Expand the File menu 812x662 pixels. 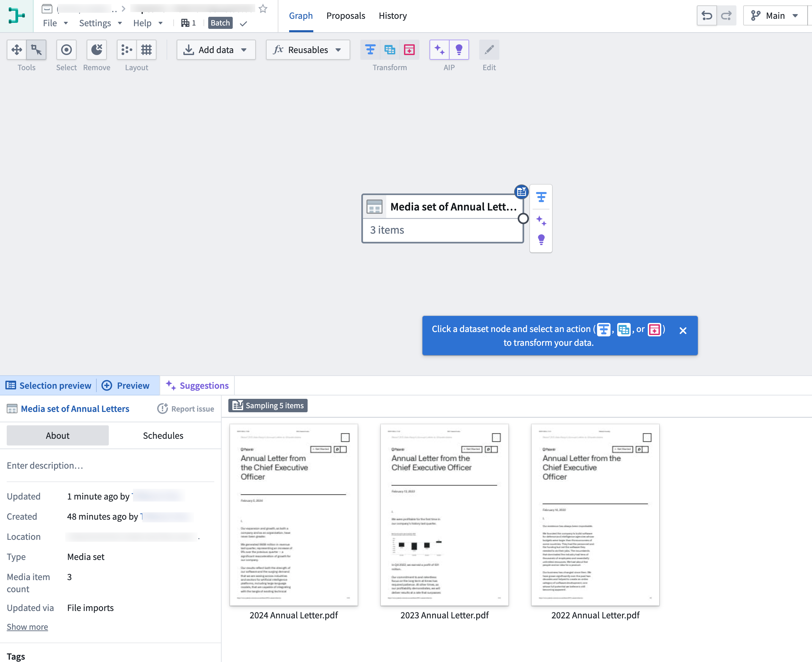[55, 23]
